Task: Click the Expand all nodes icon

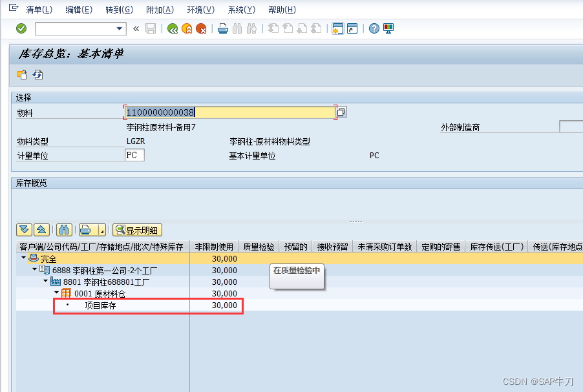Action: 24,230
